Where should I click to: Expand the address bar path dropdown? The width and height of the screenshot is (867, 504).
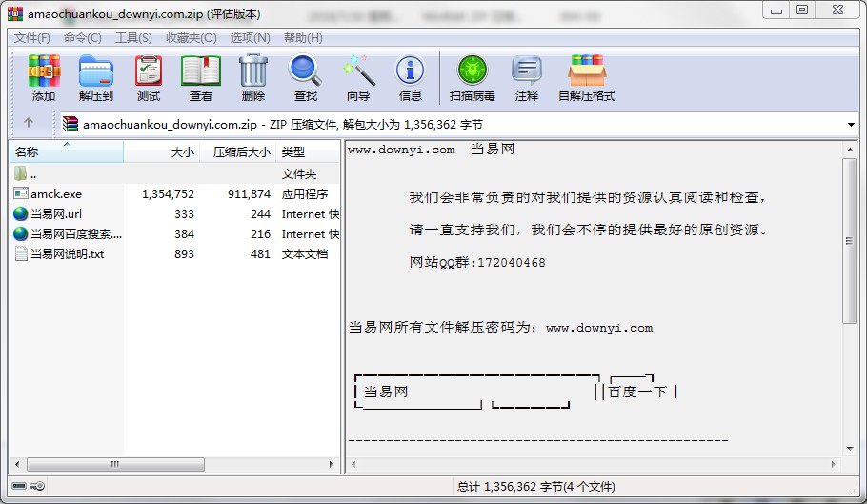click(x=851, y=125)
